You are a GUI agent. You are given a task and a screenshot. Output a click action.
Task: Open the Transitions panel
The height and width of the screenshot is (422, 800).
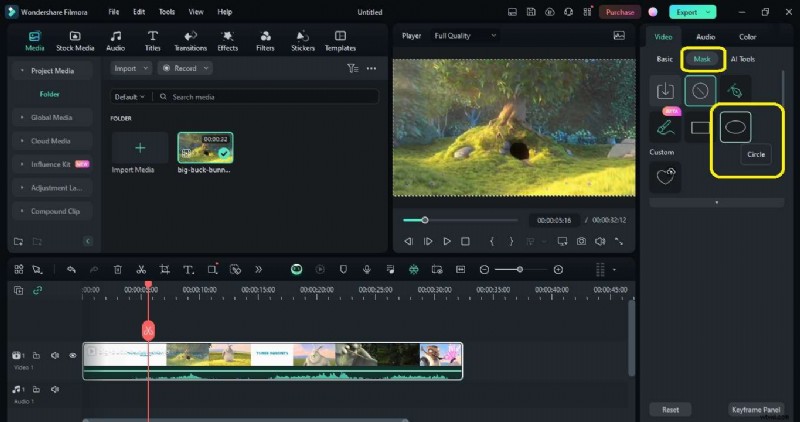(x=190, y=40)
